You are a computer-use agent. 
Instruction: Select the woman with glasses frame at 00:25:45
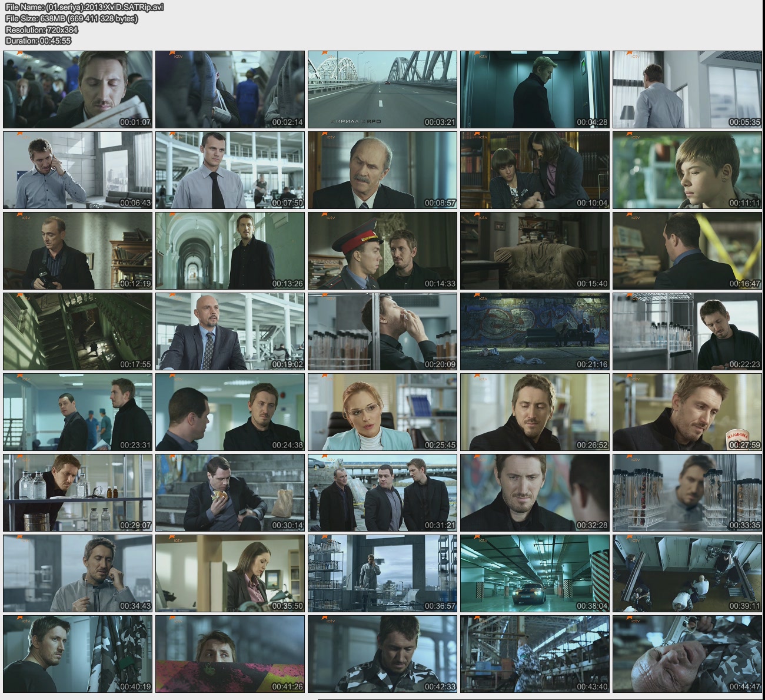click(x=382, y=412)
